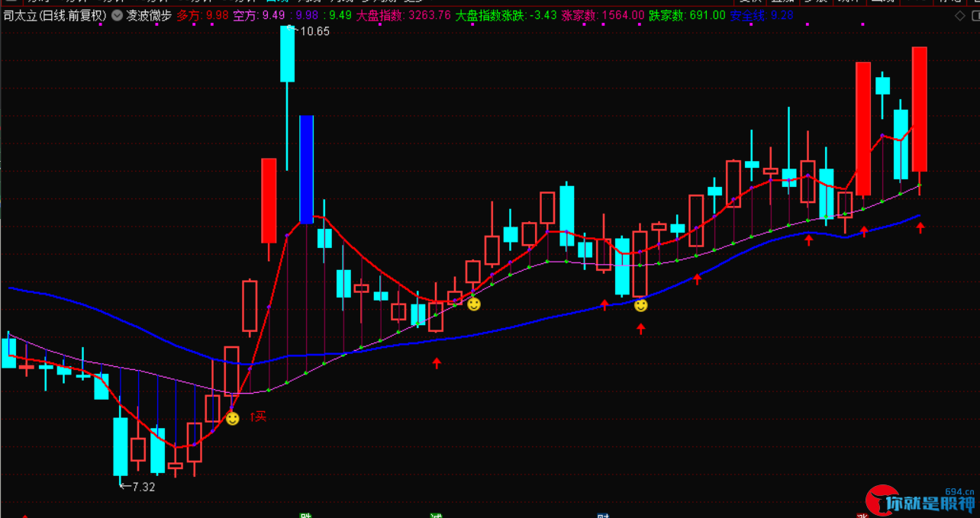Click the smiley marker between two red arrows
980x518 pixels.
[641, 305]
